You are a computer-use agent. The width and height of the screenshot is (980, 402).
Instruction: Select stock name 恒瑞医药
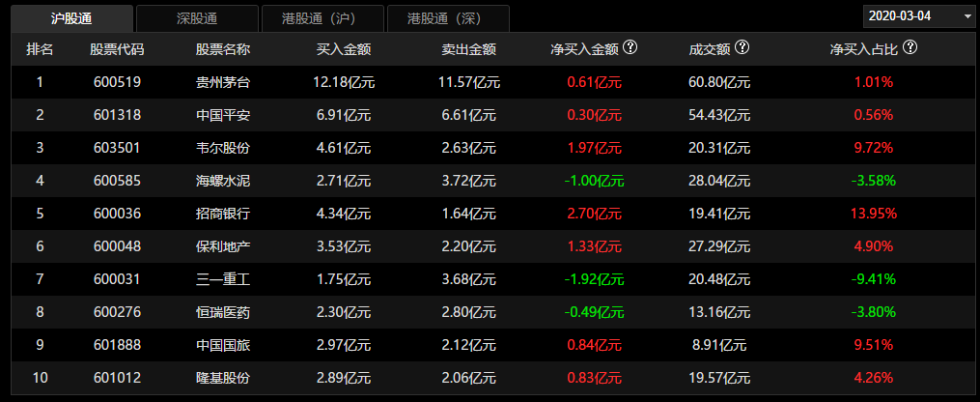[223, 312]
